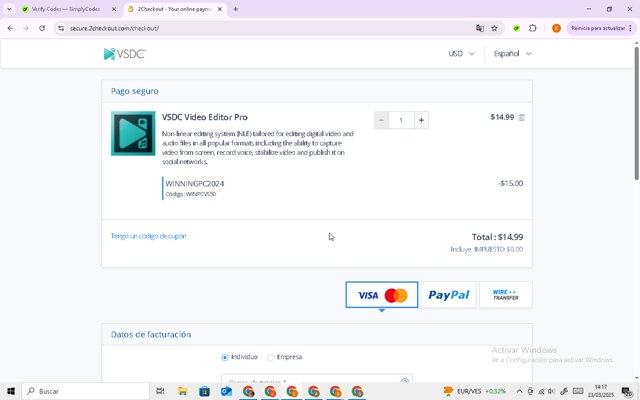The width and height of the screenshot is (640, 400).
Task: Click the translate page icon
Action: tap(480, 28)
